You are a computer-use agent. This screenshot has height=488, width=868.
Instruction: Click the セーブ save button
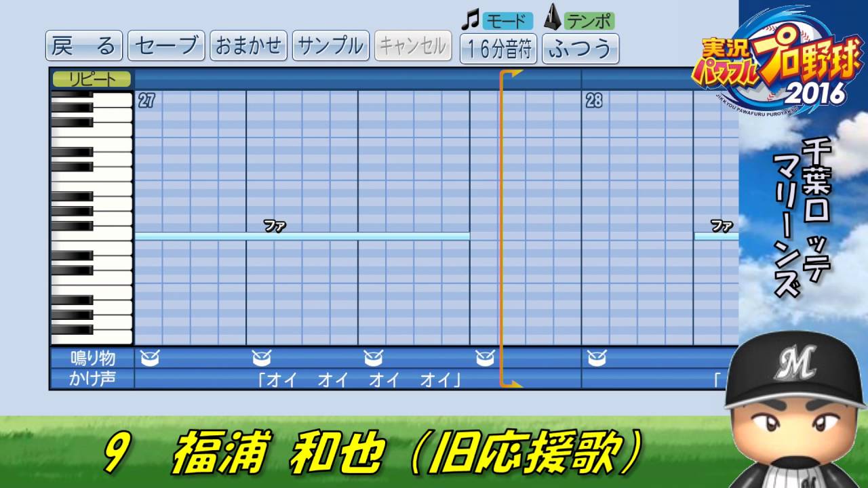pyautogui.click(x=166, y=46)
